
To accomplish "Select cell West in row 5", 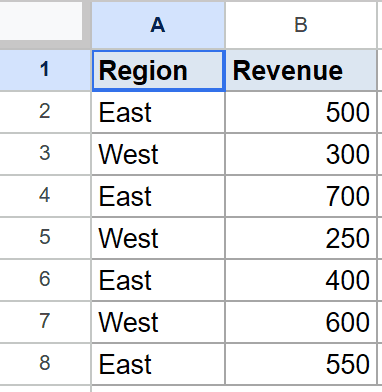I will (x=158, y=238).
